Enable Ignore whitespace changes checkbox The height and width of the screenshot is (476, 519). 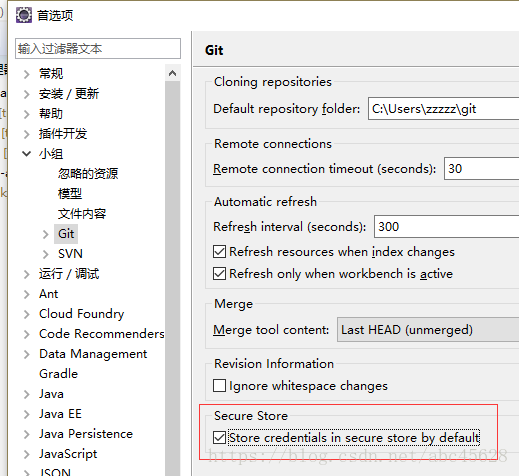(219, 386)
